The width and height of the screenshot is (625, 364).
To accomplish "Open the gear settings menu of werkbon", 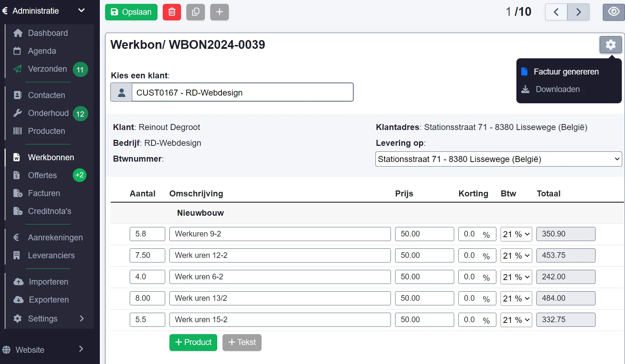I will 610,45.
